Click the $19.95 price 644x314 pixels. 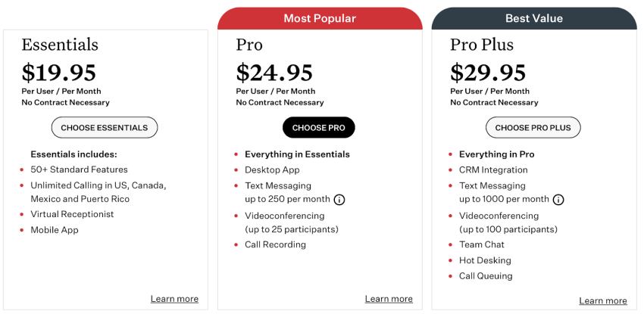point(59,73)
